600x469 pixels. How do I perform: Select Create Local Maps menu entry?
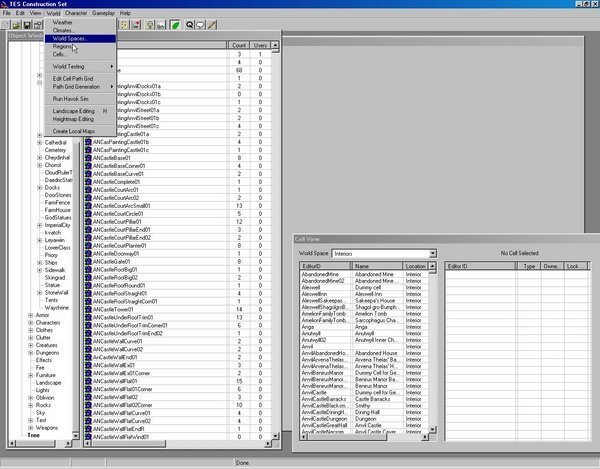[x=80, y=131]
